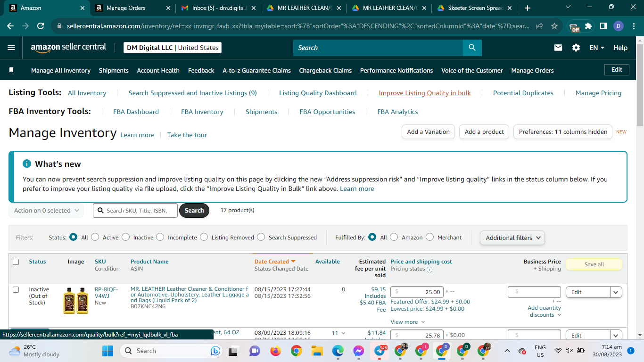Open the FBA Dashboard link

click(x=136, y=112)
